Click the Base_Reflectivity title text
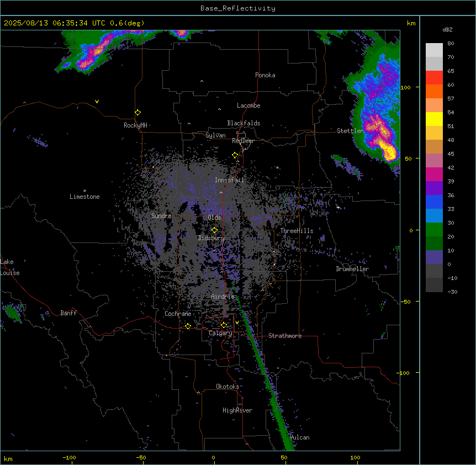The image size is (476, 465). pos(238,8)
